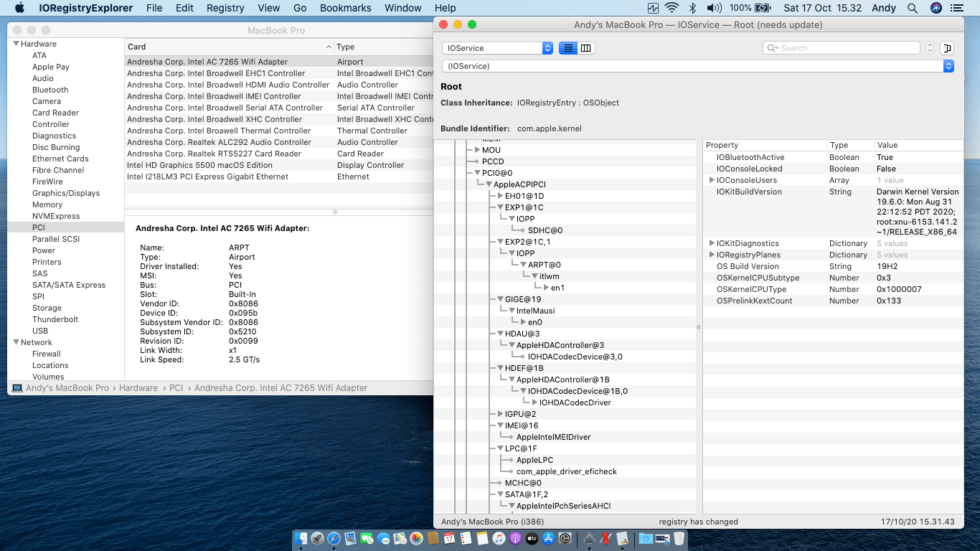Click the Value column header
Viewport: 980px width, 551px height.
pyautogui.click(x=919, y=145)
